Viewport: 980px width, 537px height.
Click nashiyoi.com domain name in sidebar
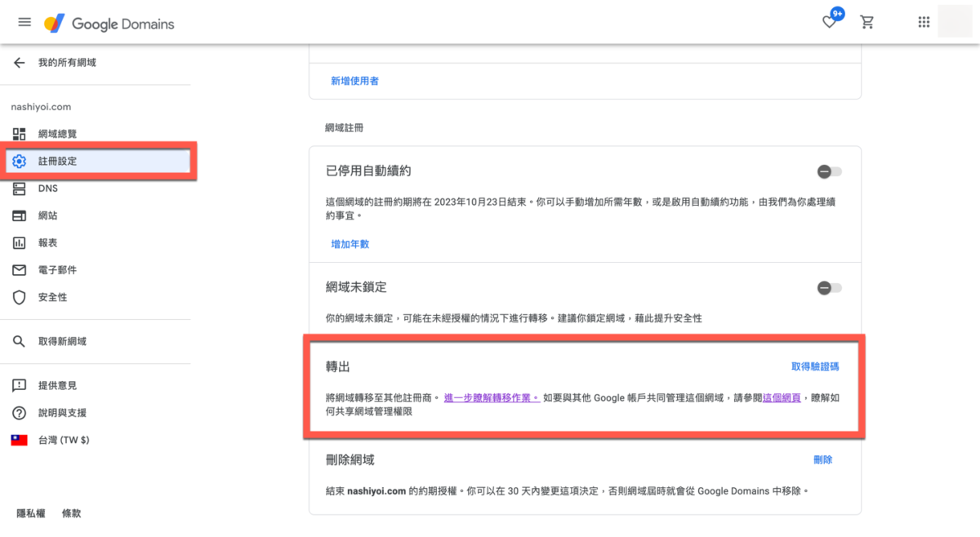tap(41, 107)
